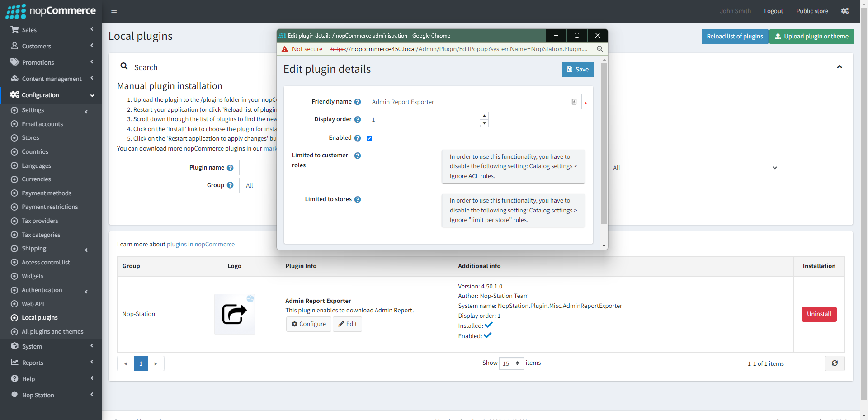This screenshot has width=868, height=420.
Task: Click the zoom magnifier icon in popup address bar
Action: pyautogui.click(x=599, y=49)
